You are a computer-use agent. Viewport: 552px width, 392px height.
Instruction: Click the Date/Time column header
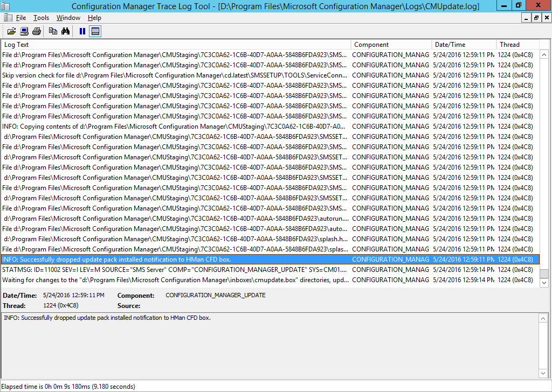pyautogui.click(x=464, y=45)
